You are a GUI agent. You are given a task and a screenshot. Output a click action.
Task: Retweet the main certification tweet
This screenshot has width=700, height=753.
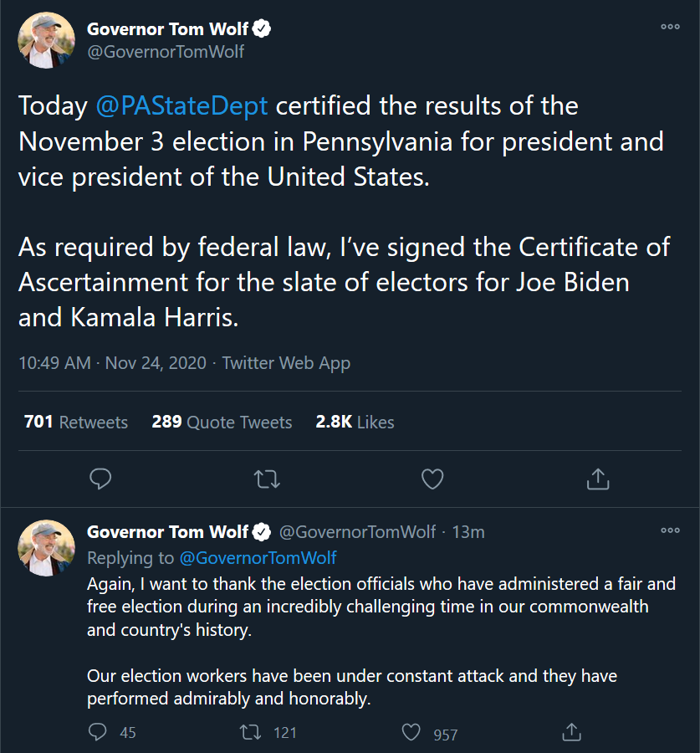click(x=267, y=479)
